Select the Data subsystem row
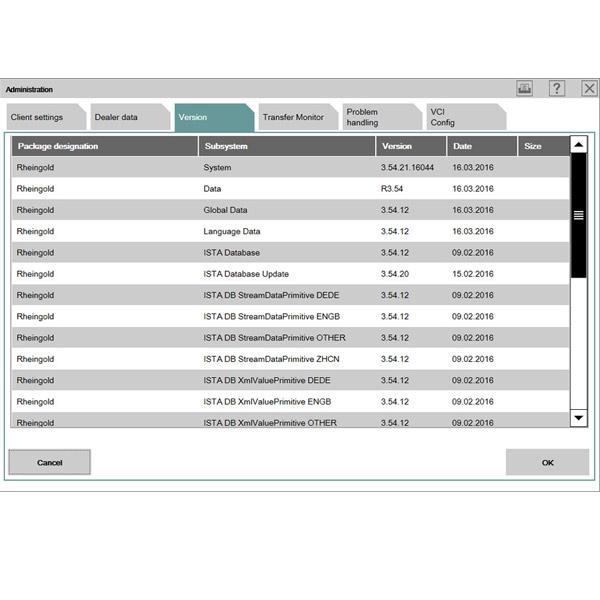The width and height of the screenshot is (600, 600). coord(290,189)
